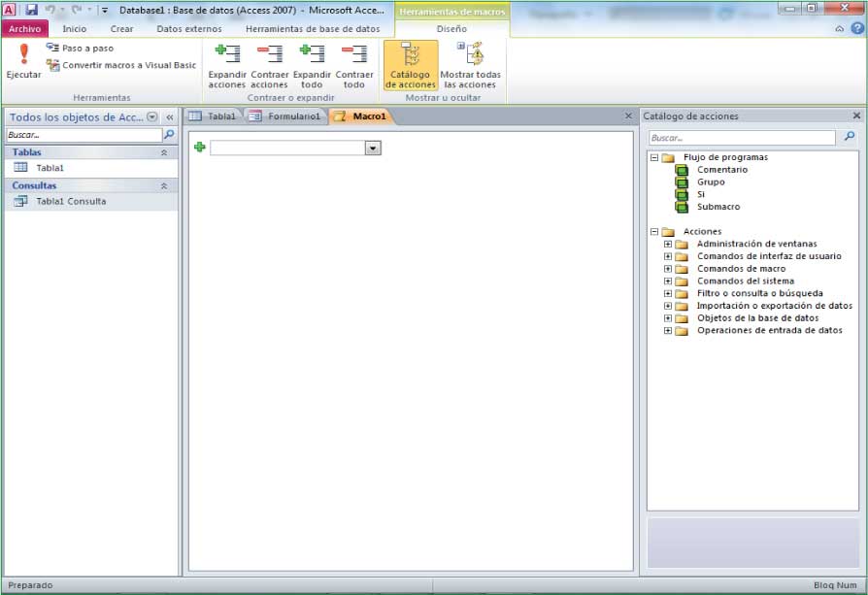
Task: Select the Si program flow item
Action: [x=701, y=194]
